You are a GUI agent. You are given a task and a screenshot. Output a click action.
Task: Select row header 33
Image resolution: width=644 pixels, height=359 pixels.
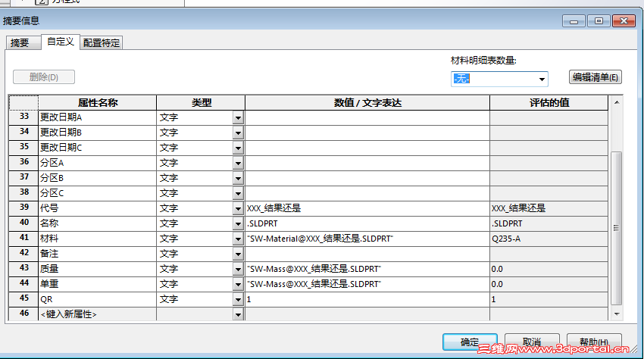(23, 117)
